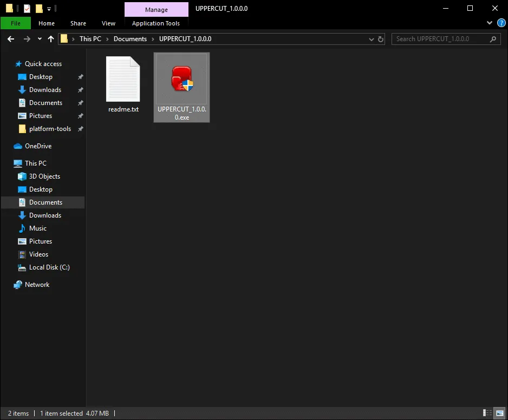
Task: Navigate to Documents in the breadcrumb bar
Action: (x=131, y=38)
